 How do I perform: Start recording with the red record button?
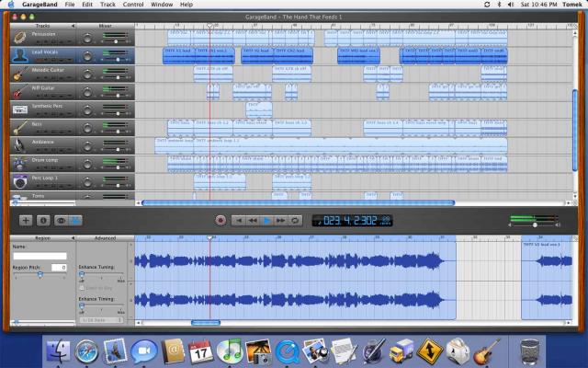pyautogui.click(x=220, y=221)
